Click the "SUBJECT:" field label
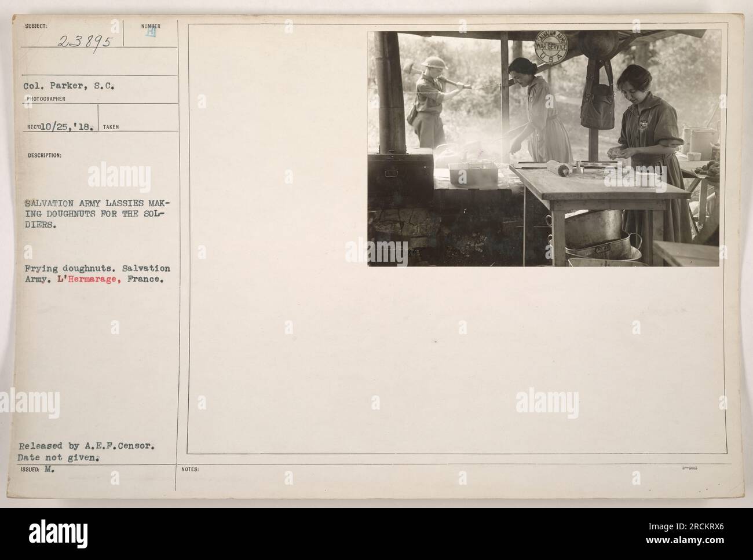 tap(36, 25)
